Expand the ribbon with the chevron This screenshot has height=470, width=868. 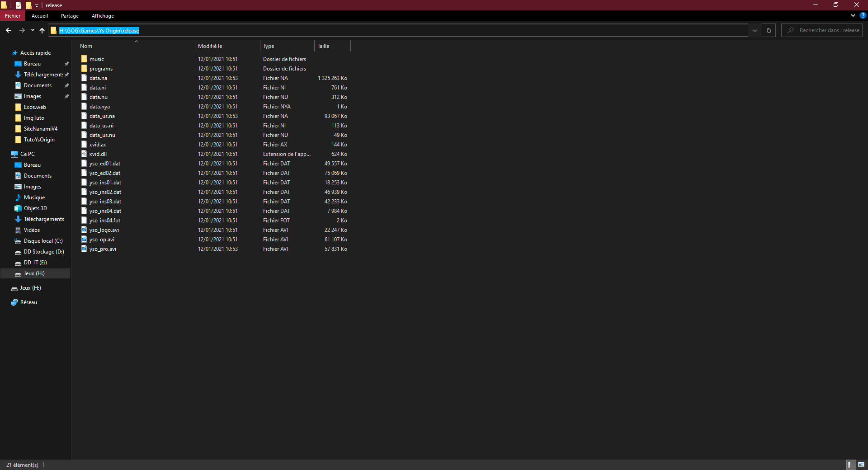coord(853,15)
